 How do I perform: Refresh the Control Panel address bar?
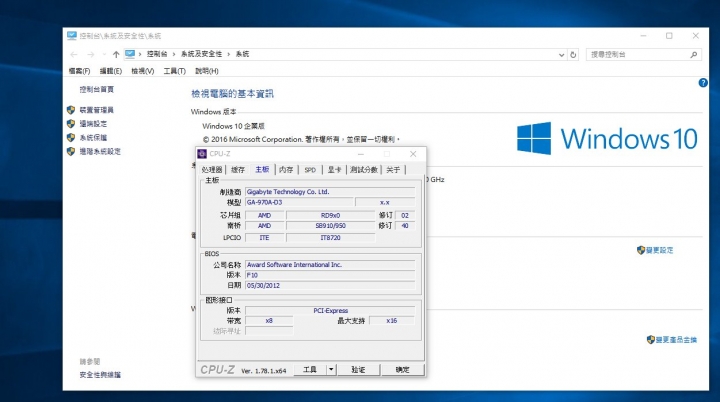pyautogui.click(x=573, y=55)
